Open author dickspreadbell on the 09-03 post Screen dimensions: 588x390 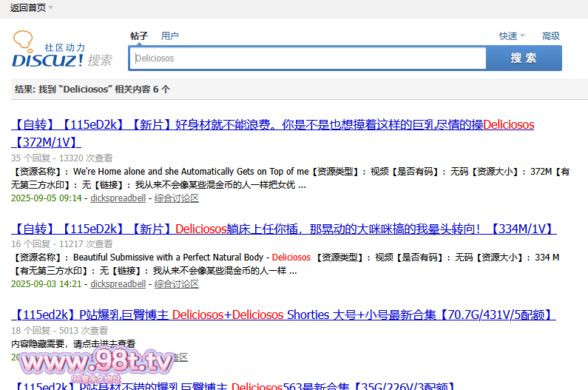(118, 284)
